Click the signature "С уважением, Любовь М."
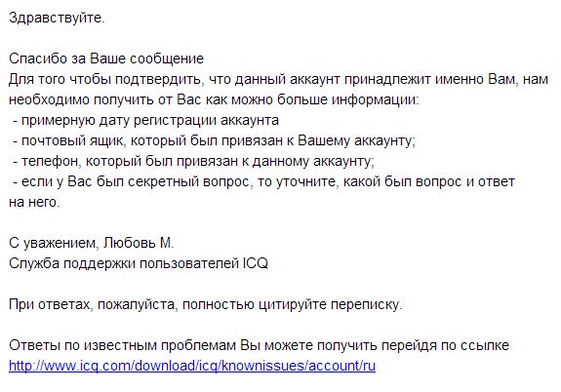 click(92, 243)
